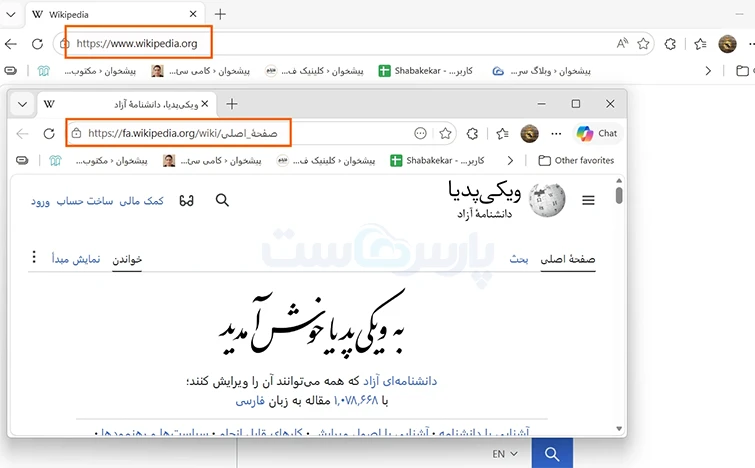Click Read aloud icon in rear window address bar
755x468 pixels.
tap(622, 44)
